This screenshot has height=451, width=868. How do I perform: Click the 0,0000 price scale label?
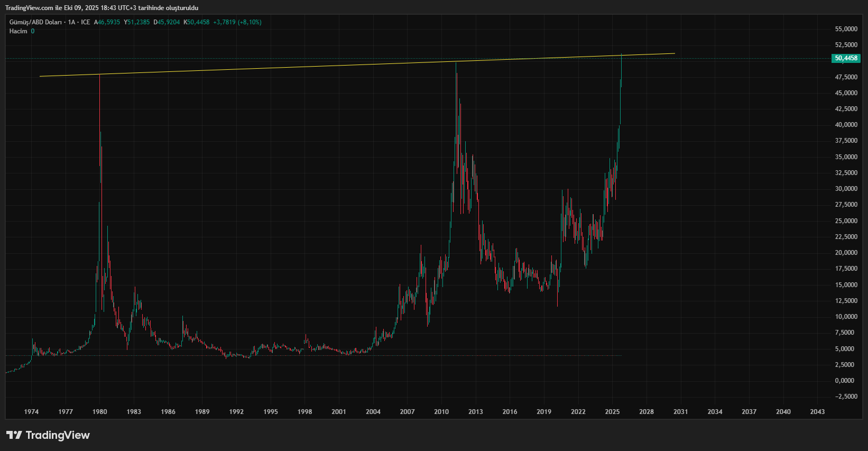click(x=846, y=381)
